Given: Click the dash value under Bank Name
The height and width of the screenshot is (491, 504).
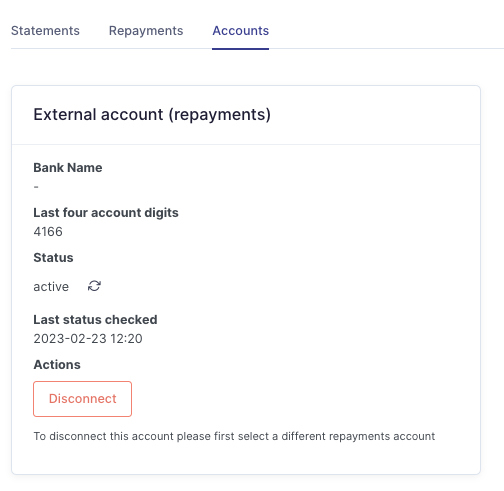Looking at the screenshot, I should (36, 187).
